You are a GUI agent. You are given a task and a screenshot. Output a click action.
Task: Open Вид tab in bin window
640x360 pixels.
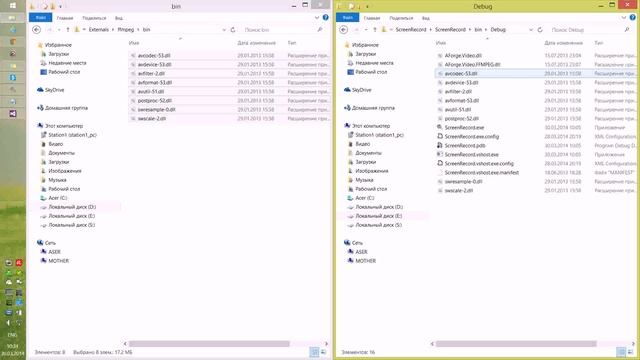pos(119,18)
